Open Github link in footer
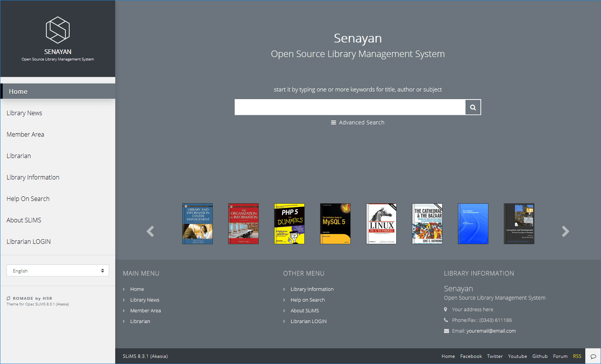Viewport: 601px width, 364px height. [540, 356]
